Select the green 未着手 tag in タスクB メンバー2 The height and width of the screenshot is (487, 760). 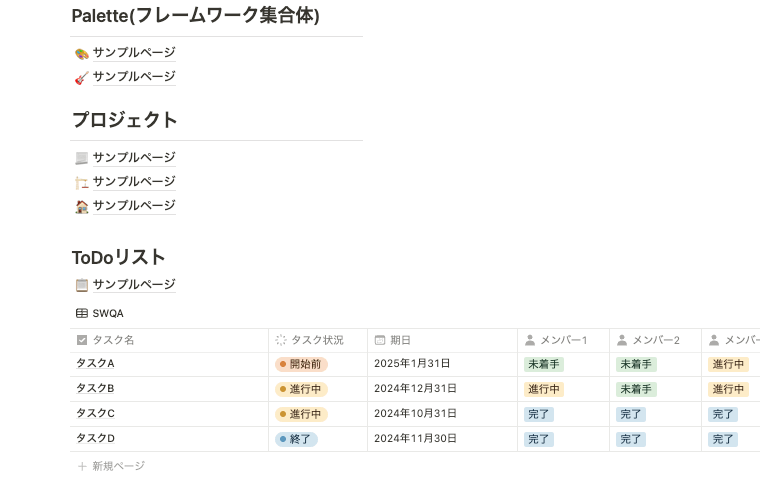coord(636,389)
